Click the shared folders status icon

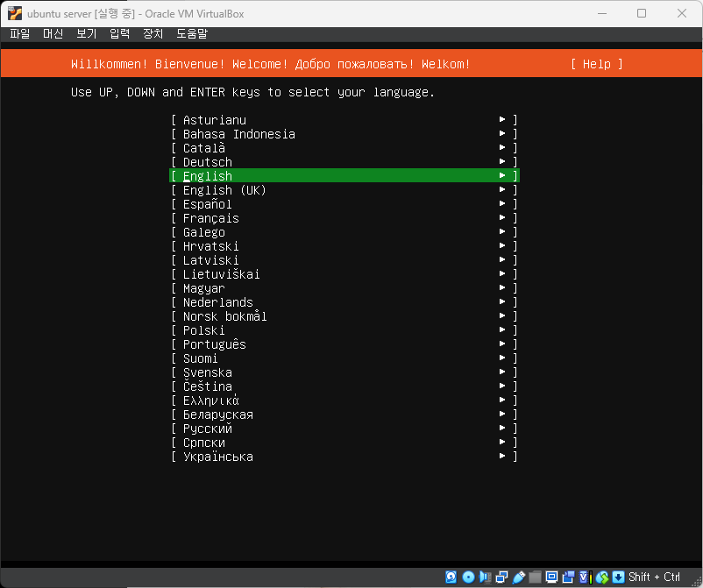point(535,577)
